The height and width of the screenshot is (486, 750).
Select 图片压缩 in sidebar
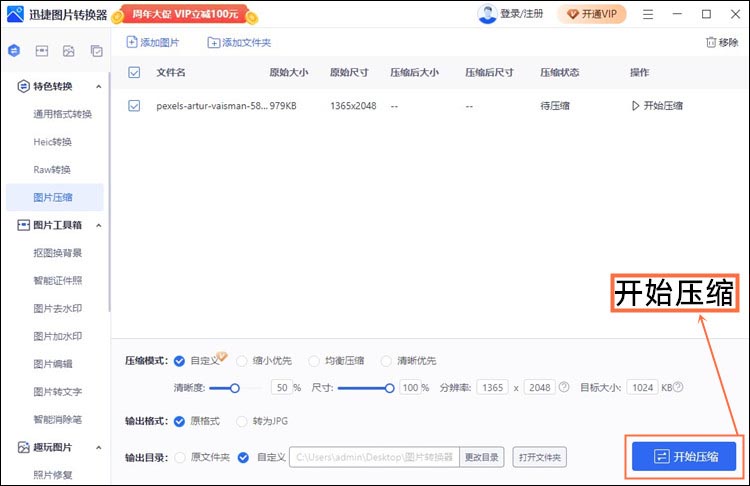[x=55, y=197]
